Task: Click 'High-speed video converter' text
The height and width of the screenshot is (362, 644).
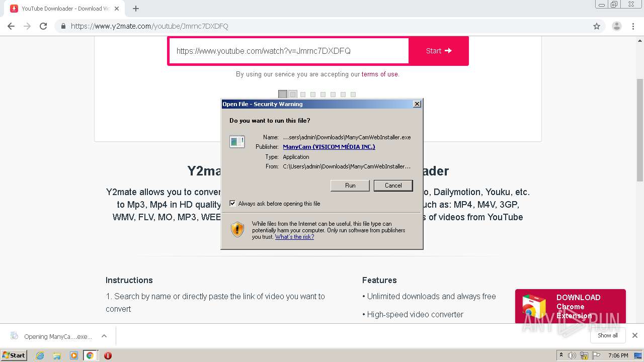Action: coord(415,315)
